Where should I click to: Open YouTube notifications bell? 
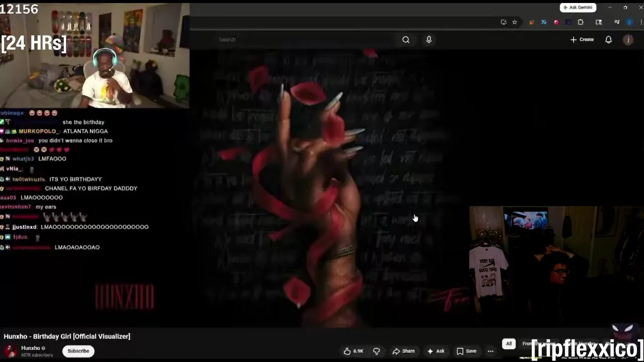(608, 40)
